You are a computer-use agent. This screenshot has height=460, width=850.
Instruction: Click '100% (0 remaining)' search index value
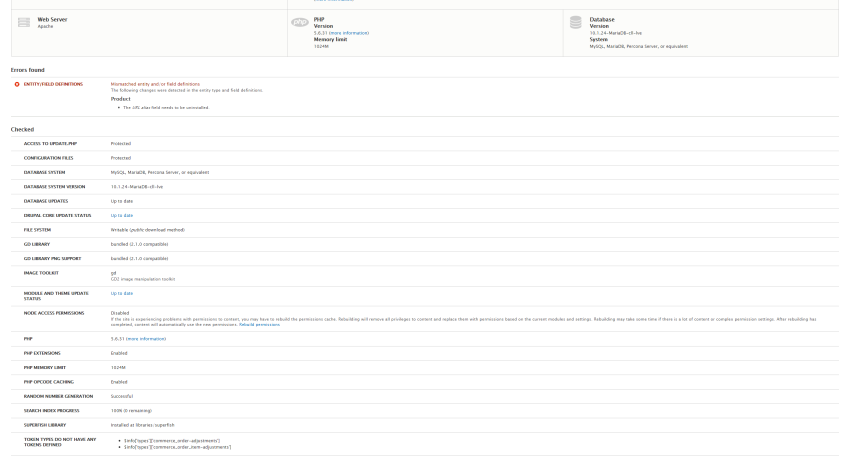pyautogui.click(x=131, y=411)
